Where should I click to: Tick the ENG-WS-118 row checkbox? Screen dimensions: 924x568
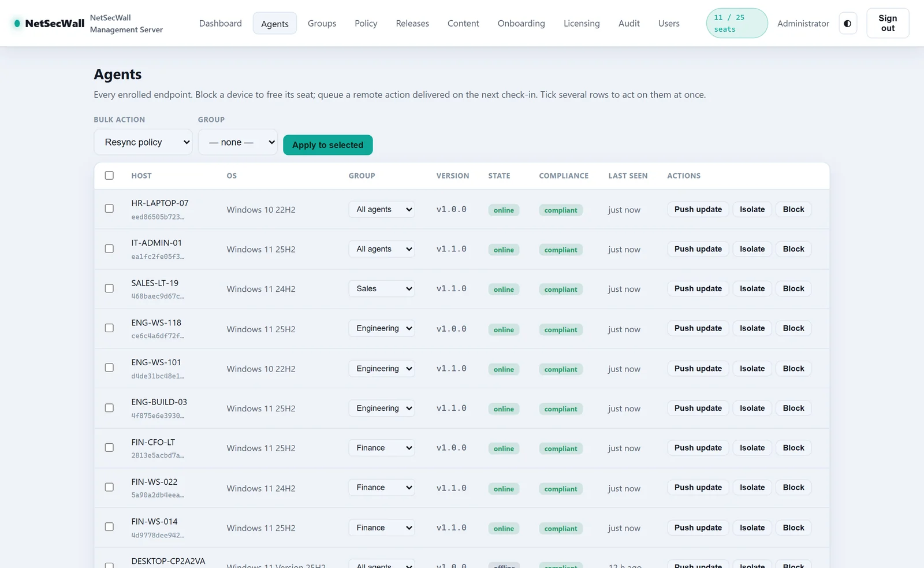[109, 328]
